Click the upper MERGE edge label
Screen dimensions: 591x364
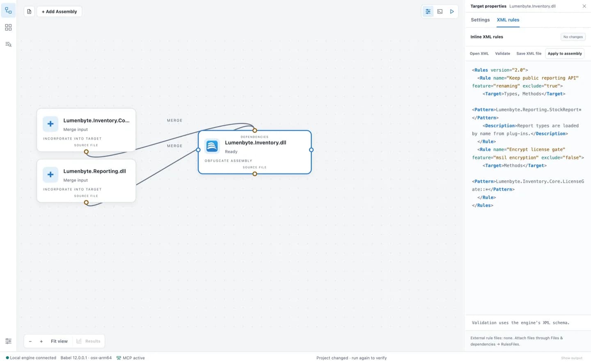click(x=174, y=121)
